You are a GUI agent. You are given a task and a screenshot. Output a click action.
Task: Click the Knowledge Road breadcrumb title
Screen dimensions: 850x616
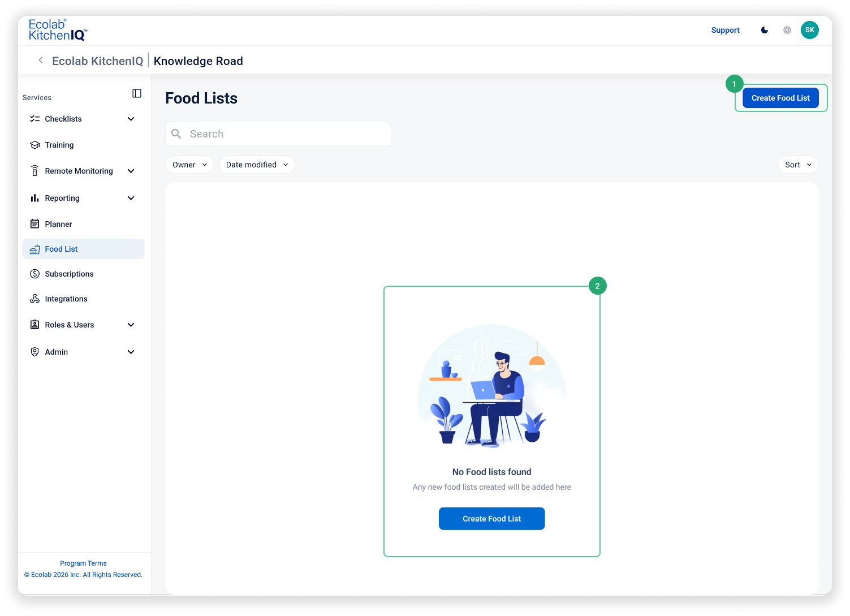pyautogui.click(x=198, y=61)
